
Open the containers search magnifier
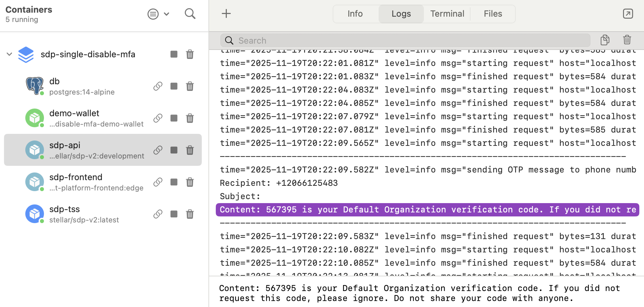[x=190, y=14]
